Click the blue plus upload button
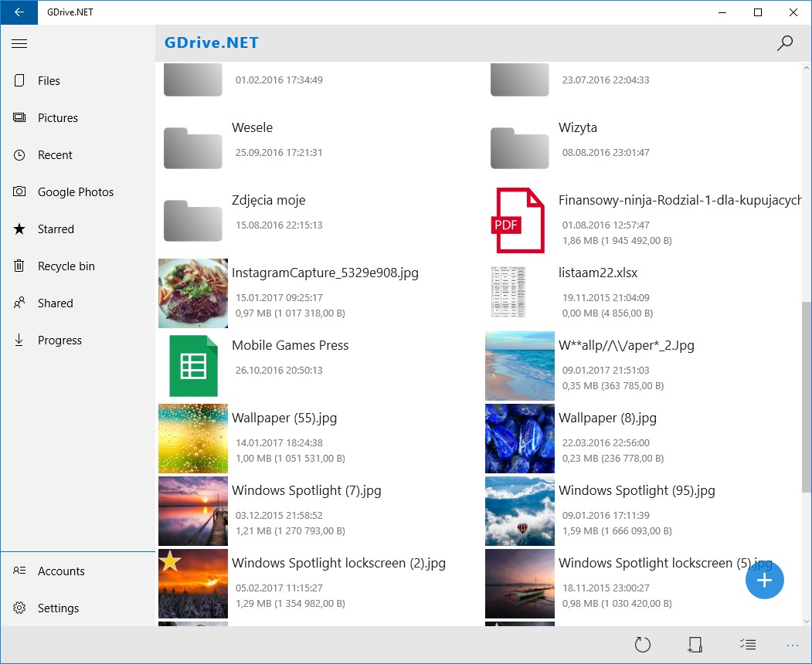The height and width of the screenshot is (664, 812). tap(764, 580)
